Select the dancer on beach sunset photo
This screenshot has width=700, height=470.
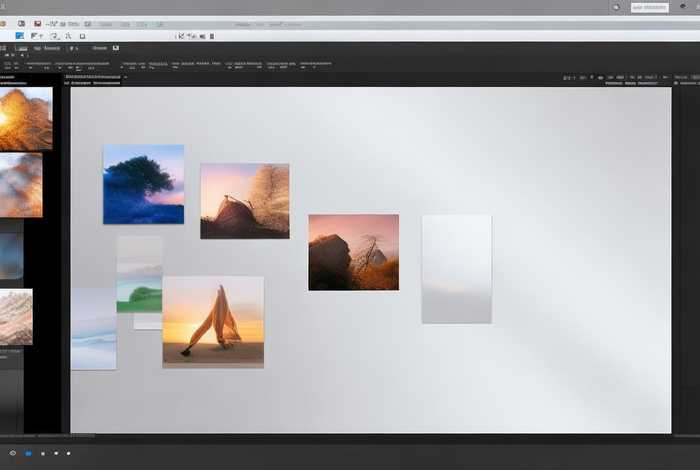click(x=213, y=322)
